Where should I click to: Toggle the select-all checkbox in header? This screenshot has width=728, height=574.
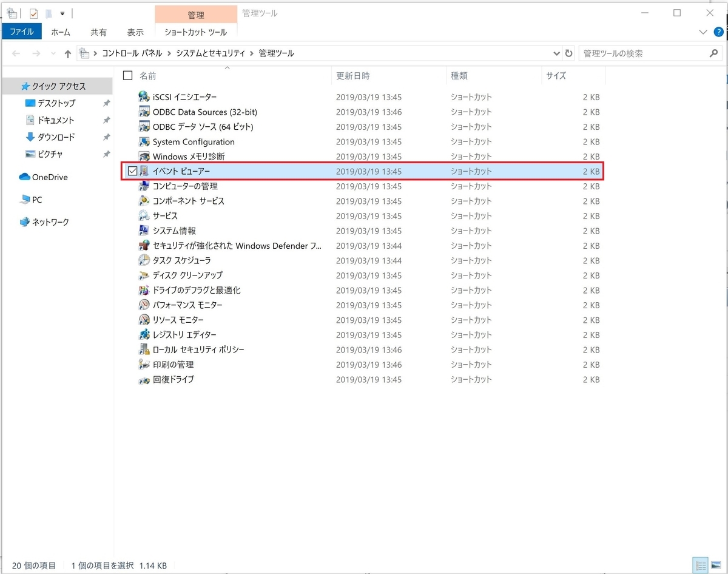point(127,75)
